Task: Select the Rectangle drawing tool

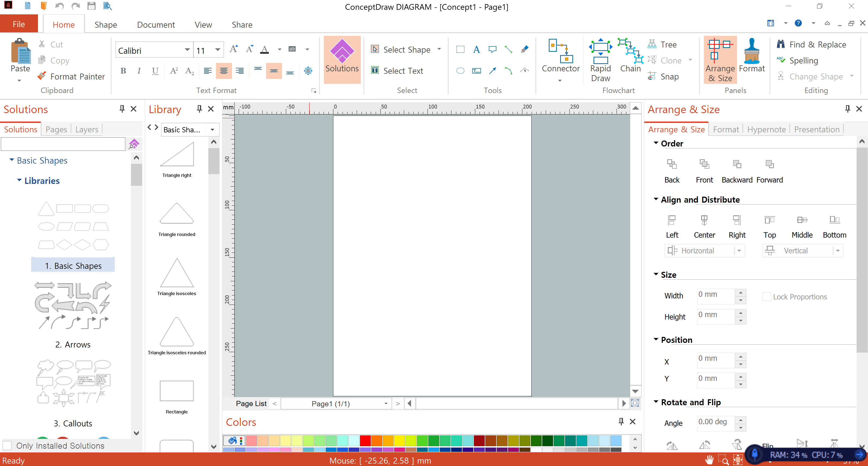Action: coord(460,50)
